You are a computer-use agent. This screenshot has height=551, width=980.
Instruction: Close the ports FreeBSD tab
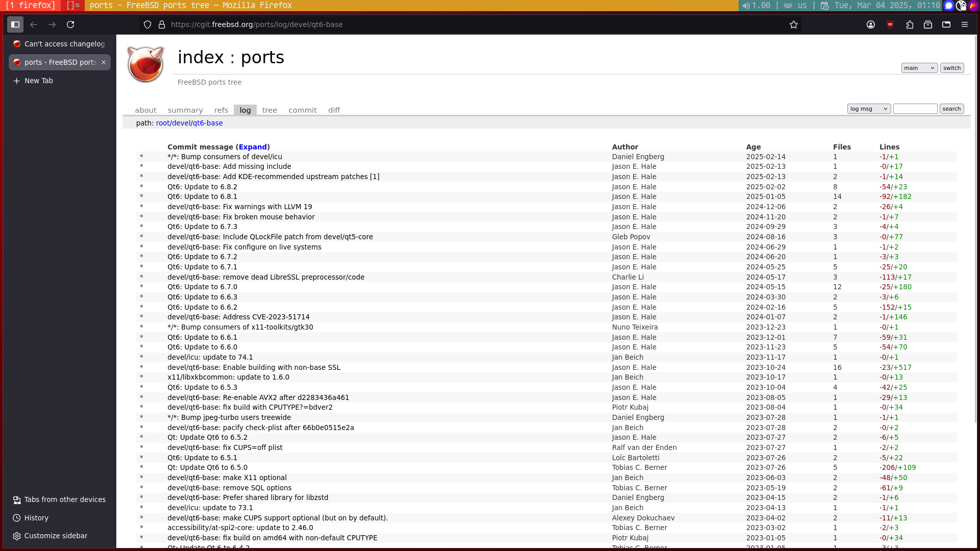pos(104,62)
